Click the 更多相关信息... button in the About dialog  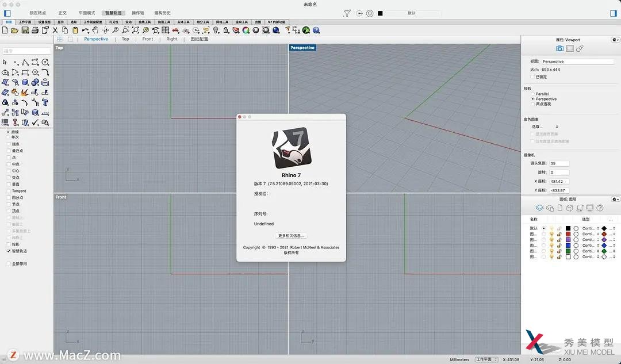click(291, 236)
